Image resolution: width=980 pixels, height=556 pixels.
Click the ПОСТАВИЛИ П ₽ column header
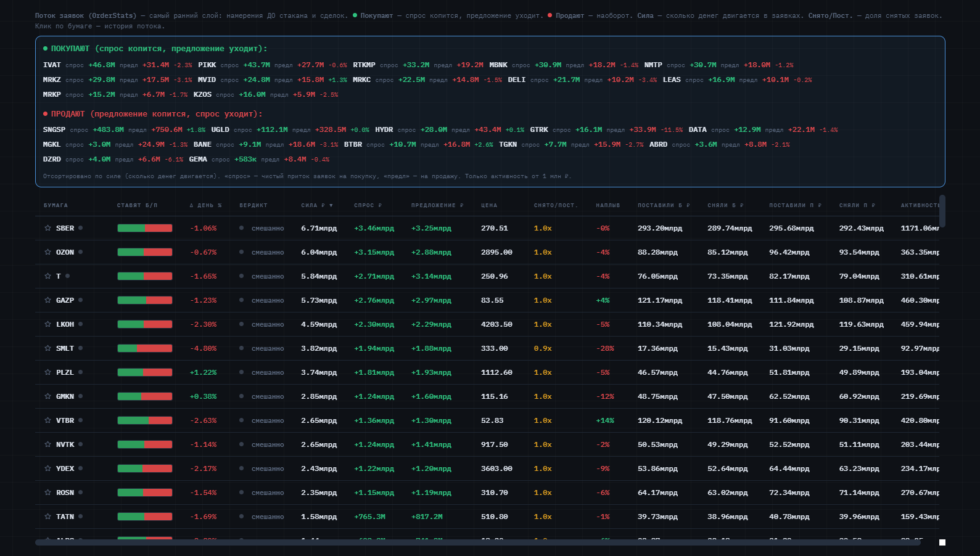795,205
